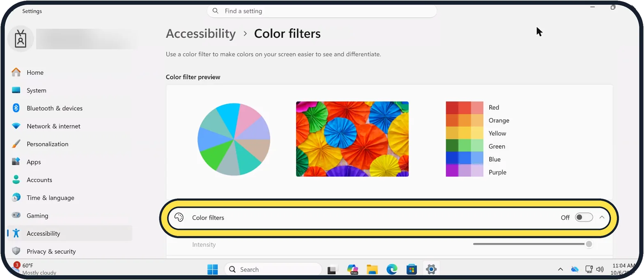This screenshot has width=644, height=280.
Task: Click the Find a setting search box
Action: (x=322, y=11)
